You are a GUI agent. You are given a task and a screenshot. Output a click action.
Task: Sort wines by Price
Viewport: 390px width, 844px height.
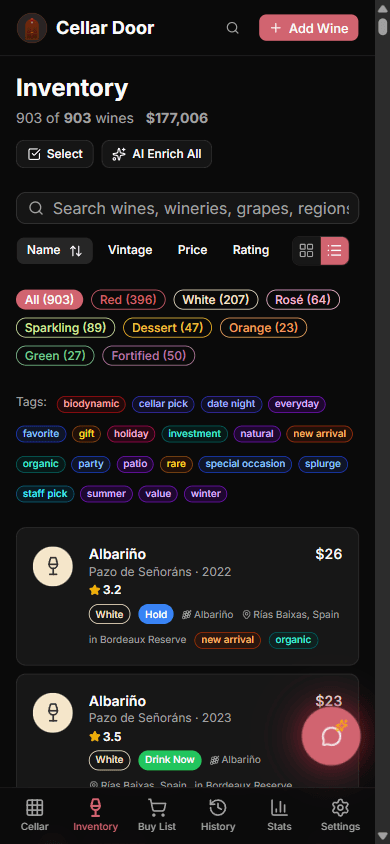coord(193,250)
